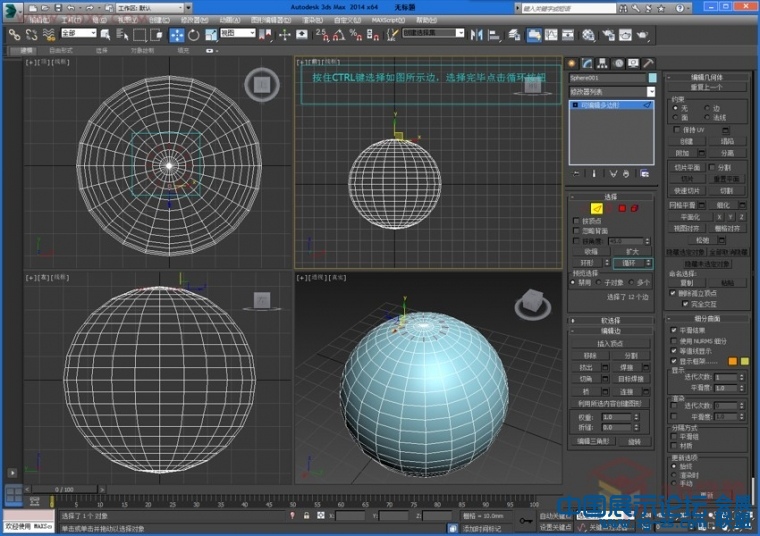Open the 工作区 workspace dropdown
The image size is (760, 536).
(x=154, y=8)
